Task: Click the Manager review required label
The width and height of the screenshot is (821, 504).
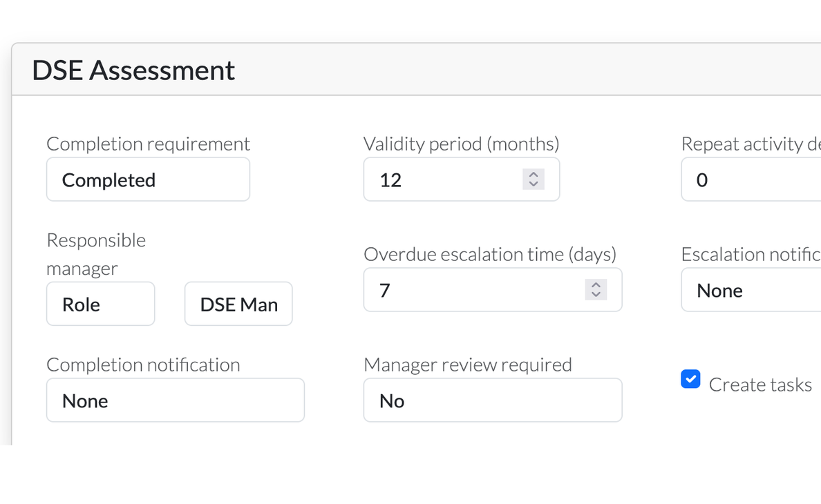Action: pos(467,365)
